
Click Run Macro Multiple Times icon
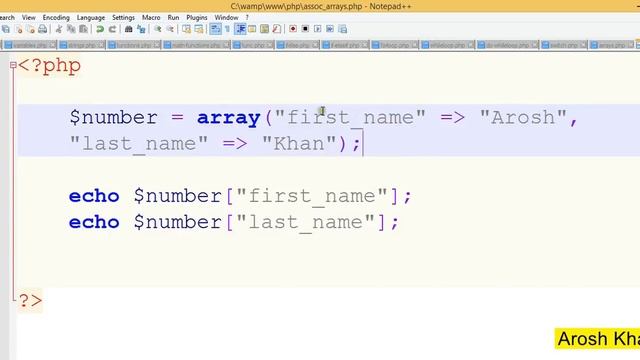pos(330,29)
